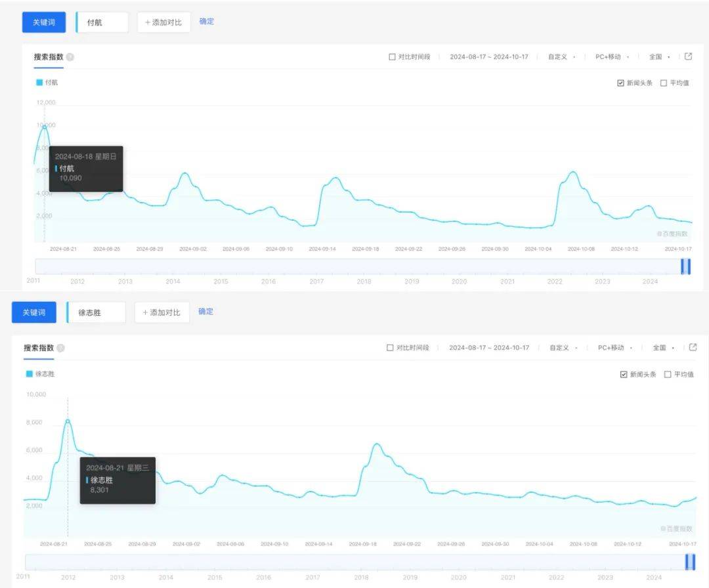Select 搜索指数 tab in the 付航 panel
This screenshot has width=709, height=588.
(x=49, y=57)
